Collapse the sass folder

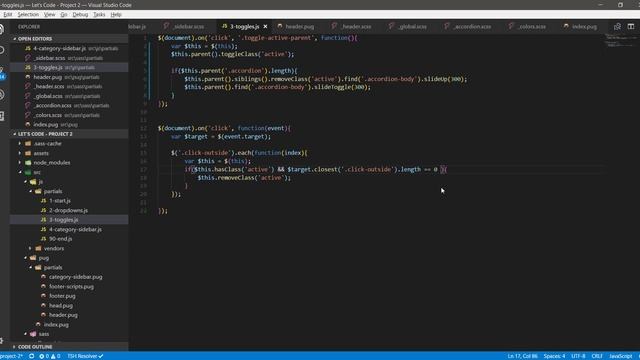click(x=44, y=334)
